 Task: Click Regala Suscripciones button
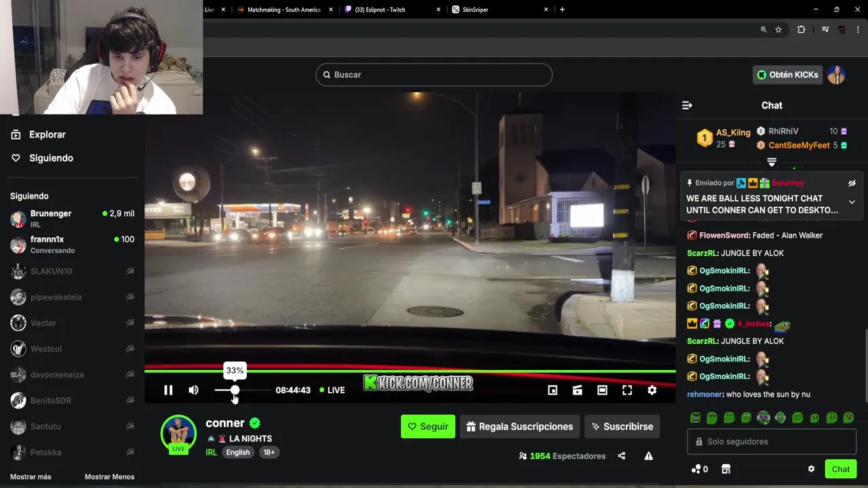pos(519,426)
